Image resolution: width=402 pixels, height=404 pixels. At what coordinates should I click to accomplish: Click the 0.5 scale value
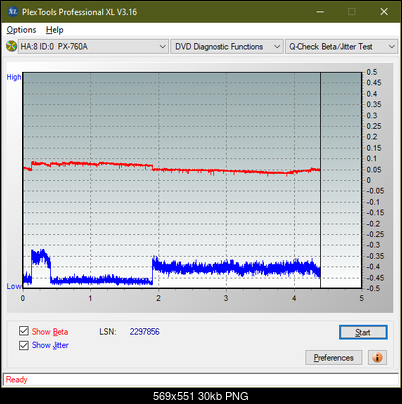click(x=372, y=72)
